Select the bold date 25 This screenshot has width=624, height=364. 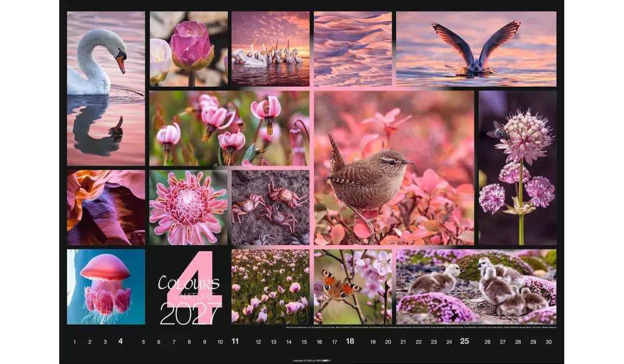click(464, 342)
